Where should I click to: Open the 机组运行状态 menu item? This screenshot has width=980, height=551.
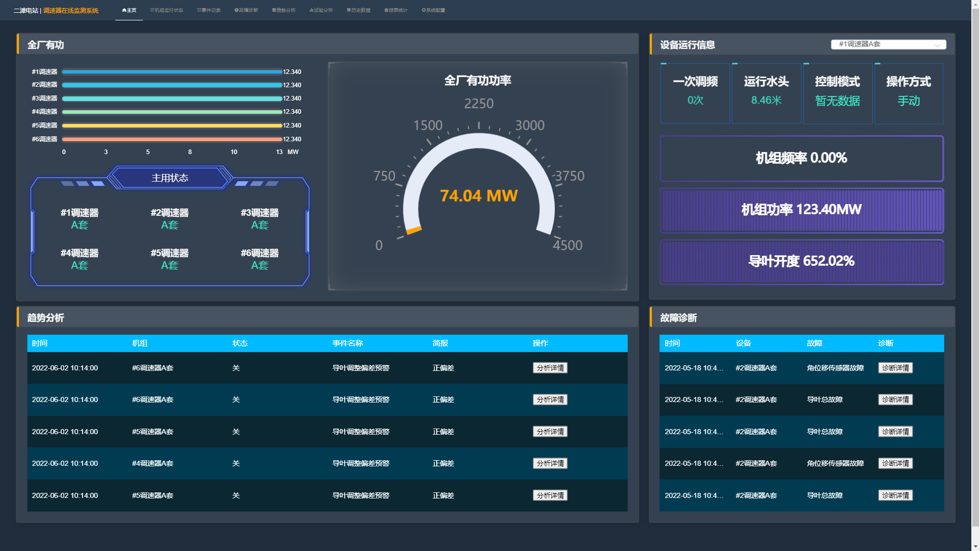166,10
